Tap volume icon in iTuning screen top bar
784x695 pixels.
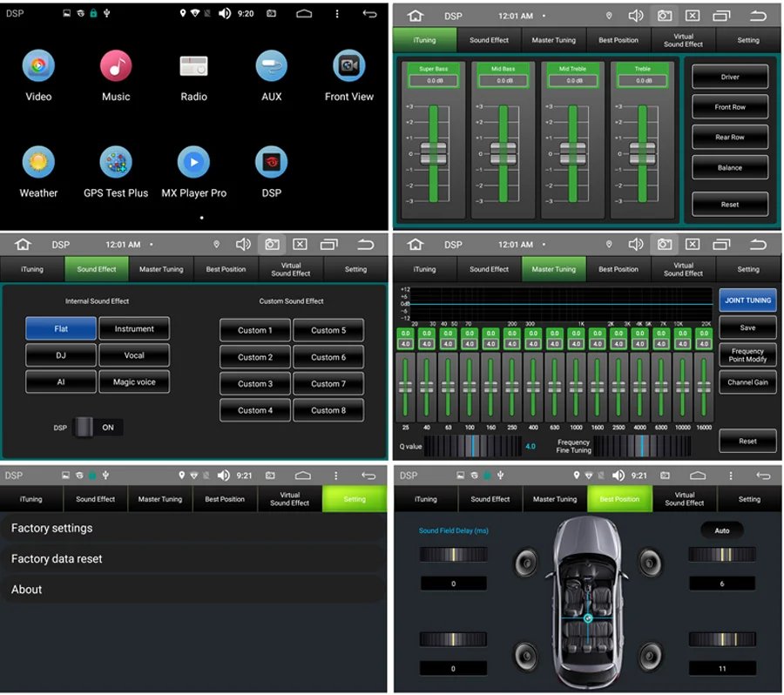pos(636,16)
